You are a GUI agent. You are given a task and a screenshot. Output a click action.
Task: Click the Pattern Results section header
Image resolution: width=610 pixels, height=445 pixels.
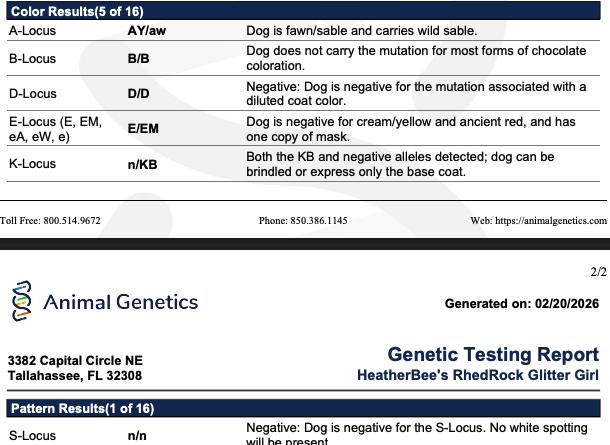coord(82,409)
